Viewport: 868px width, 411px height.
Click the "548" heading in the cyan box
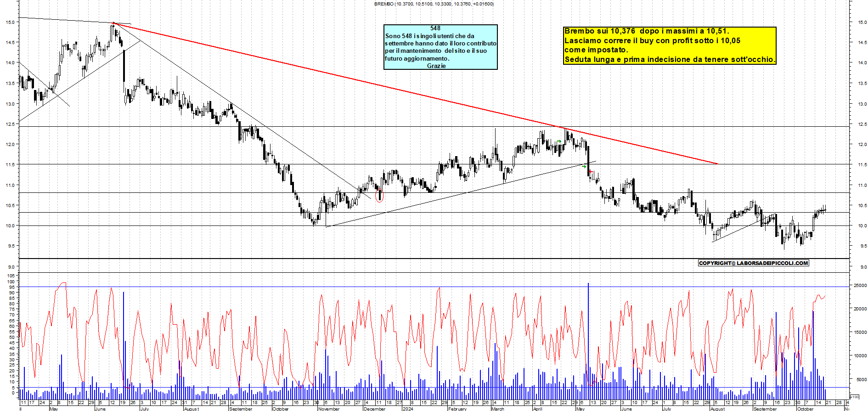click(x=435, y=28)
